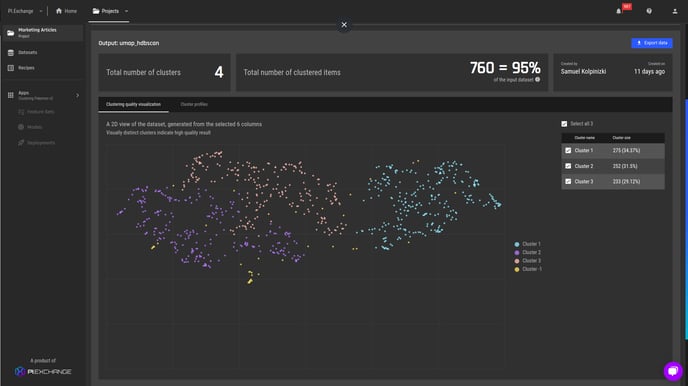This screenshot has width=688, height=386.
Task: Open the Models sidebar item
Action: tap(35, 127)
